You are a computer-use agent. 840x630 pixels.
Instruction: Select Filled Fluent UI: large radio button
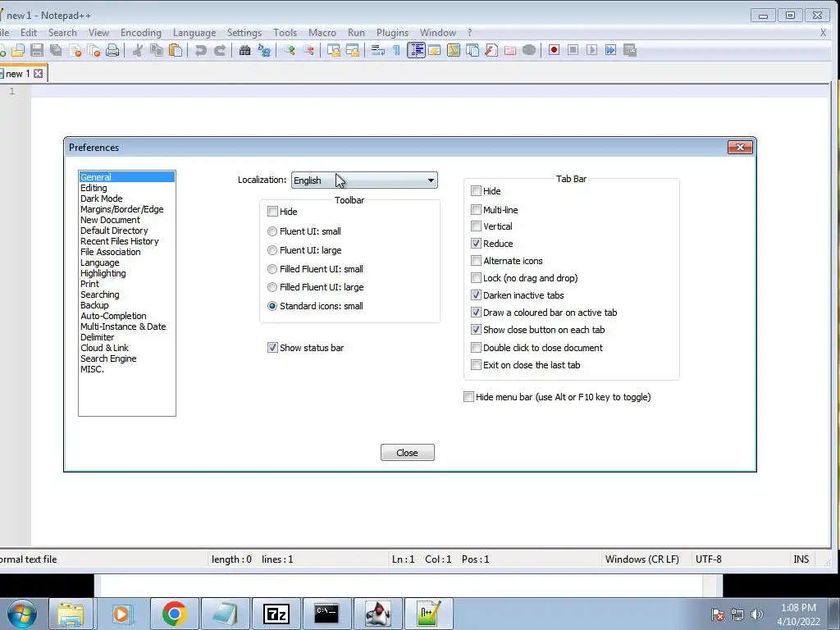pos(272,287)
